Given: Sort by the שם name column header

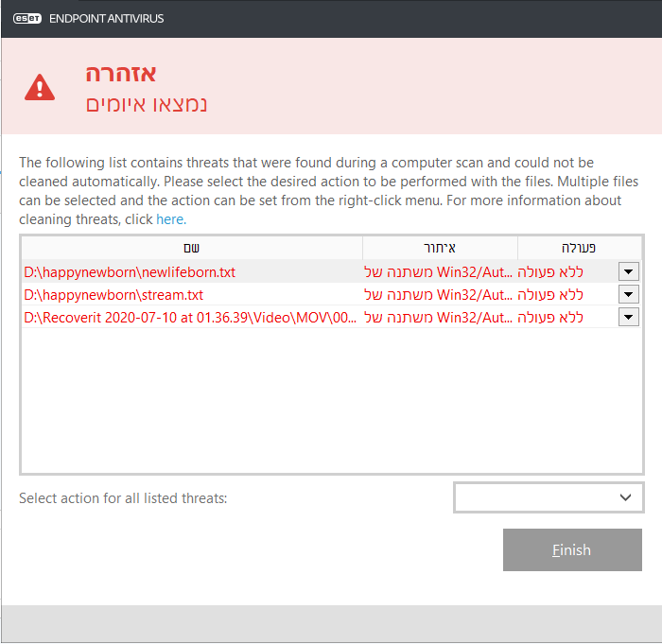Looking at the screenshot, I should click(x=191, y=248).
